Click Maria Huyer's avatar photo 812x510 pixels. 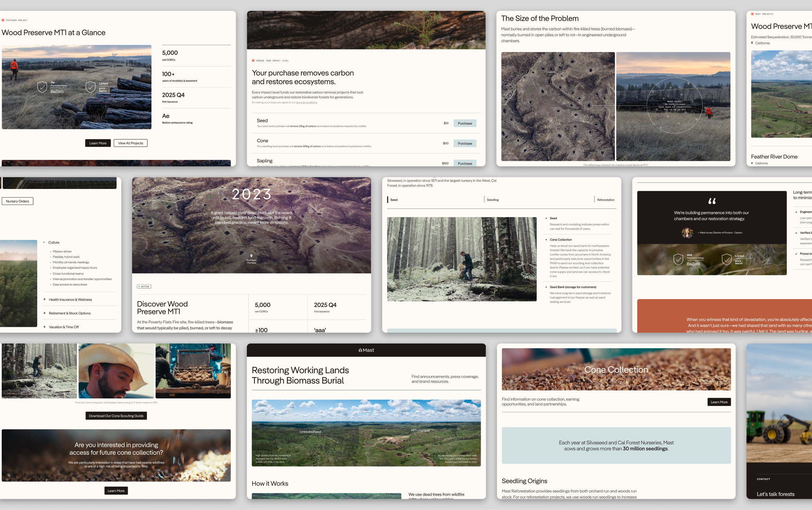pos(687,233)
